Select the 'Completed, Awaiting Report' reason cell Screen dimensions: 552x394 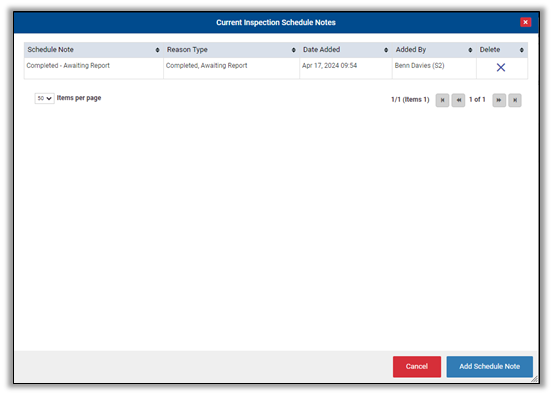231,68
